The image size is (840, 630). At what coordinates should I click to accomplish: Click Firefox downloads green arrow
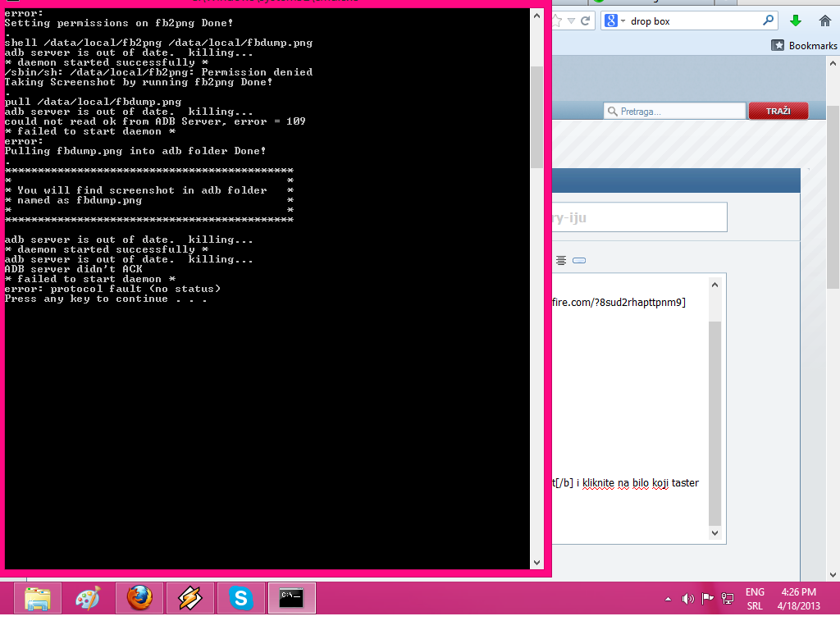[796, 21]
